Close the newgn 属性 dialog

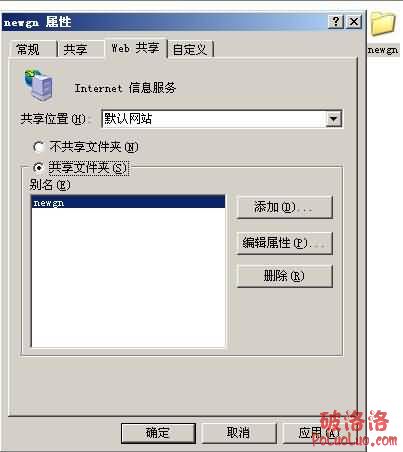[x=353, y=22]
